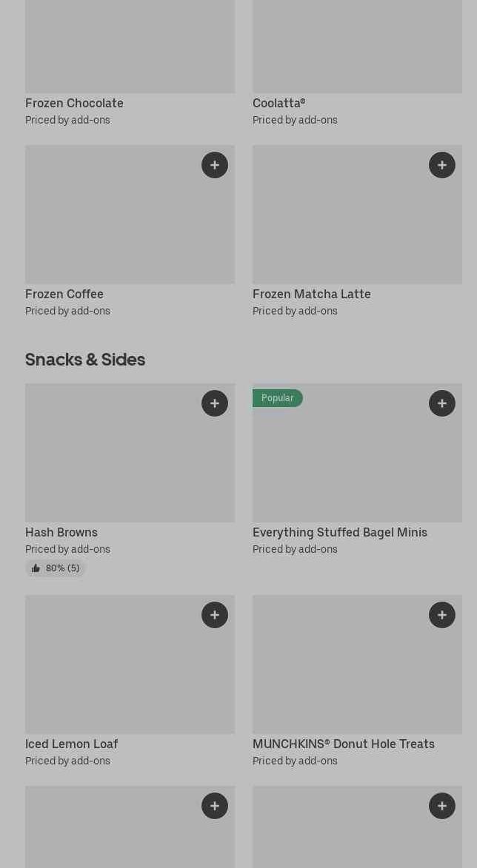Add Frozen Coffee with plus icon

pyautogui.click(x=215, y=165)
